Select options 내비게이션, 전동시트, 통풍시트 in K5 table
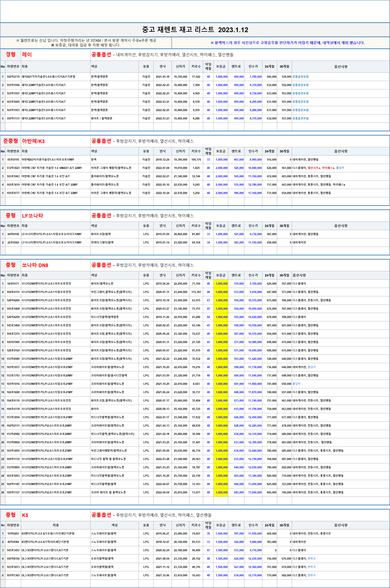The height and width of the screenshot is (588, 390). [312, 534]
